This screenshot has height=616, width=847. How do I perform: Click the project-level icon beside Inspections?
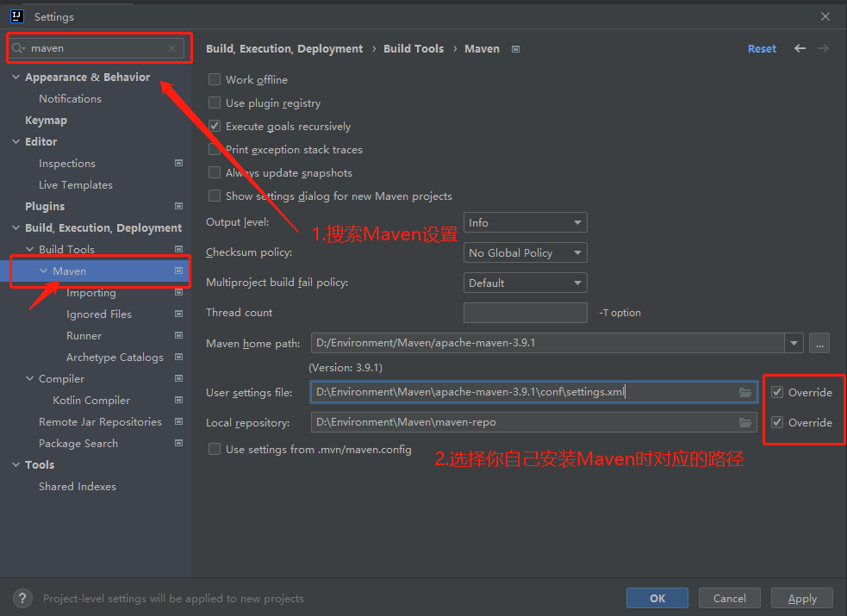[x=179, y=163]
